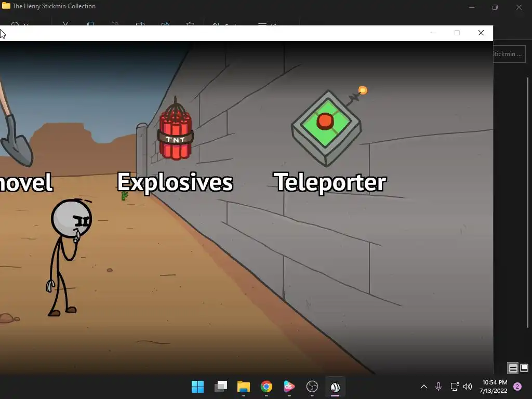The width and height of the screenshot is (532, 399).
Task: Open the clock showing 10:54 PM
Action: click(494, 387)
